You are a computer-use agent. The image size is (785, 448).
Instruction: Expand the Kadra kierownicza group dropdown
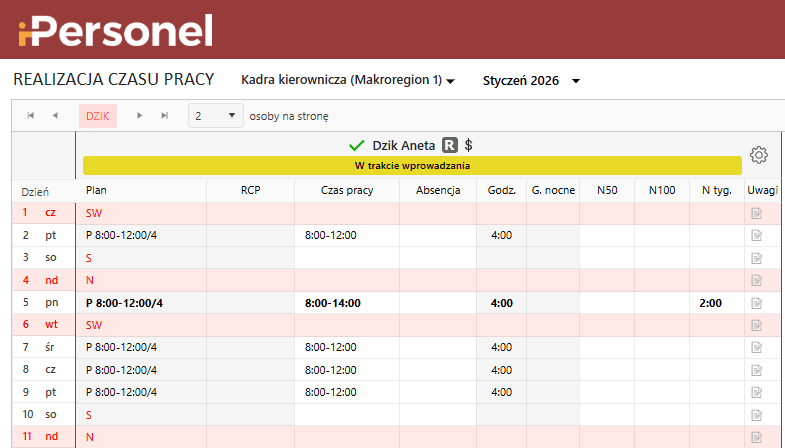coord(348,80)
